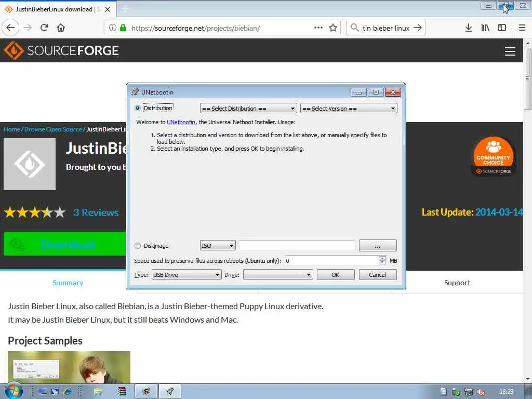Decrease persistence space with down stepper
This screenshot has width=532, height=399.
(x=382, y=262)
